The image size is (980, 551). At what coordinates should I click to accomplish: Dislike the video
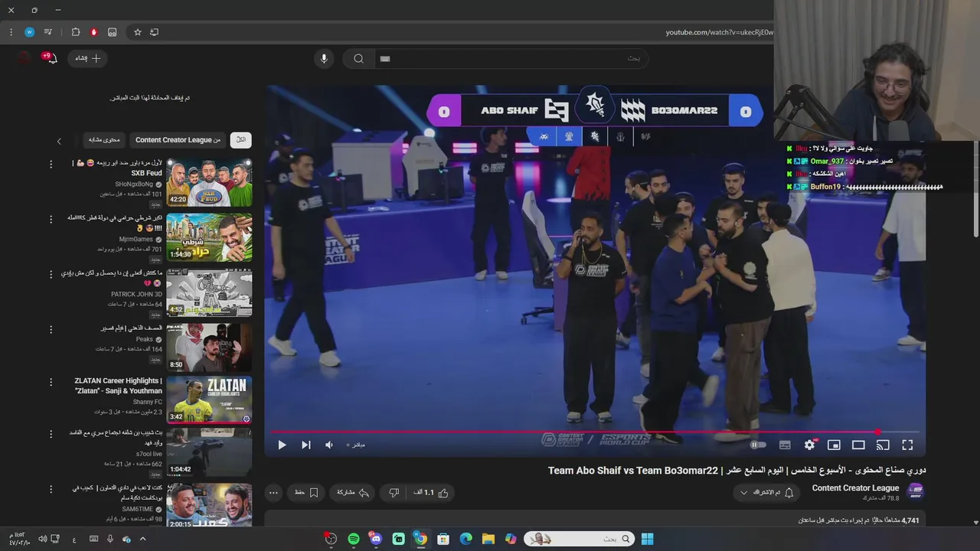click(394, 493)
